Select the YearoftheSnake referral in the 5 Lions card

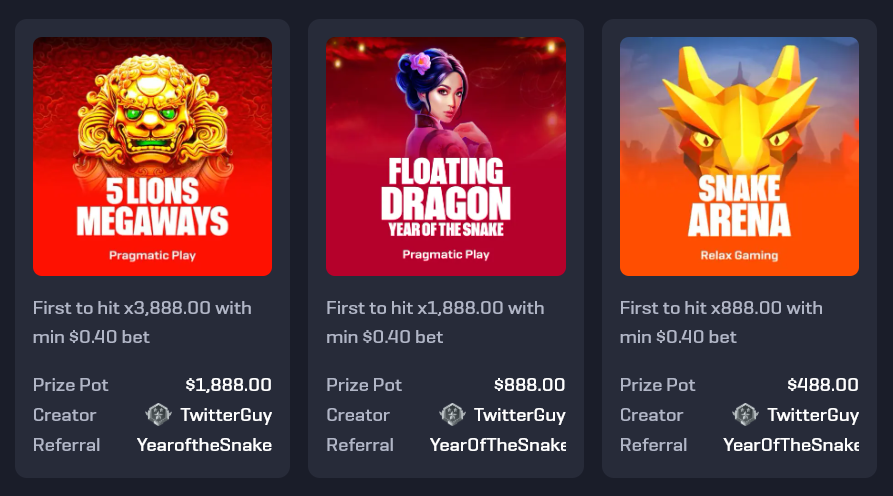(204, 445)
